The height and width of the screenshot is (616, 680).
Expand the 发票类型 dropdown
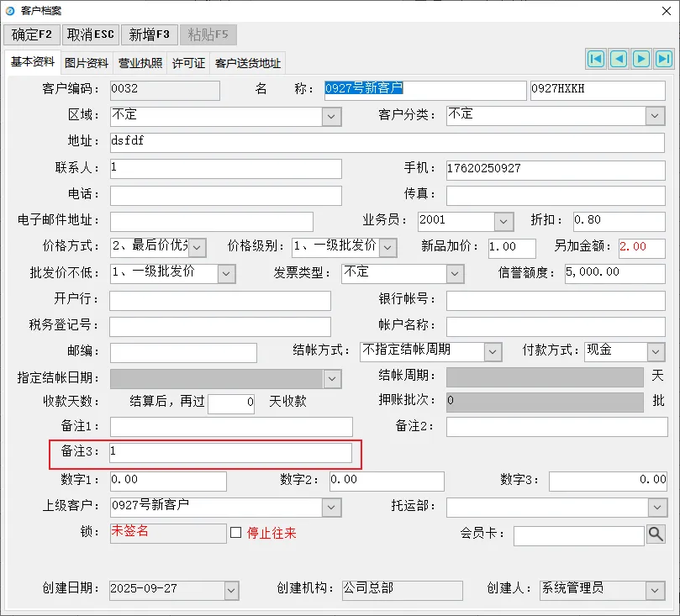[455, 274]
